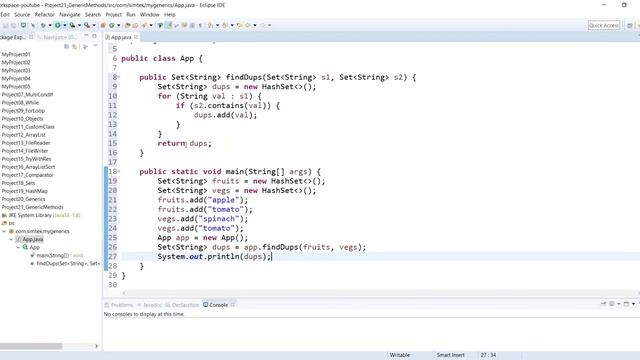
Task: Click the editor horizontal scrollbar
Action: pyautogui.click(x=380, y=293)
